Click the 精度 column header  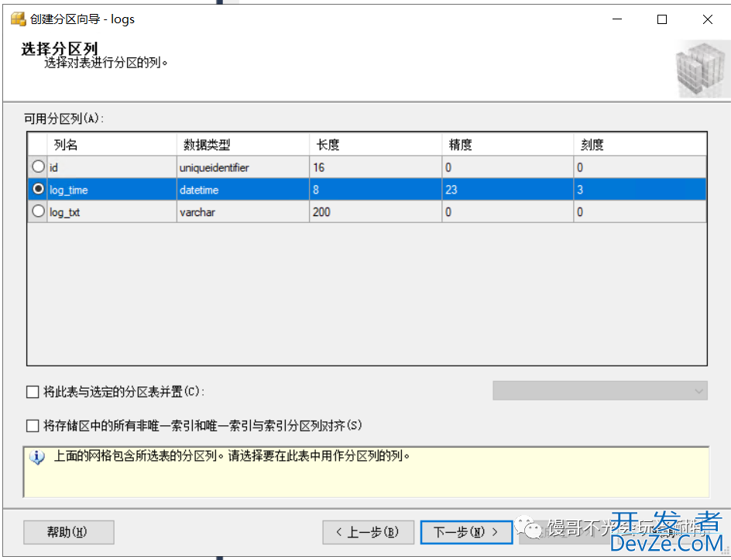[508, 145]
